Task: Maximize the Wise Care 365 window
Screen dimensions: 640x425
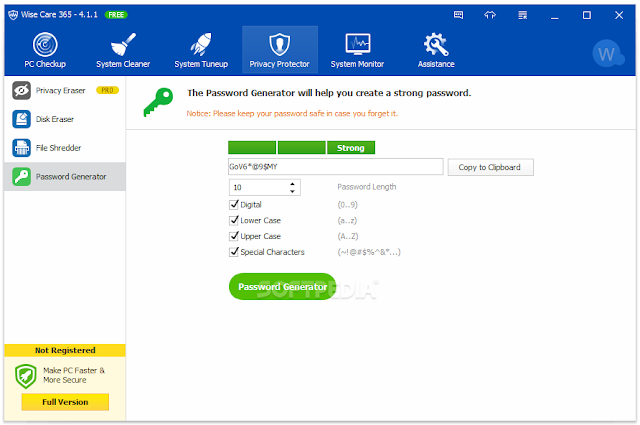Action: pyautogui.click(x=587, y=15)
